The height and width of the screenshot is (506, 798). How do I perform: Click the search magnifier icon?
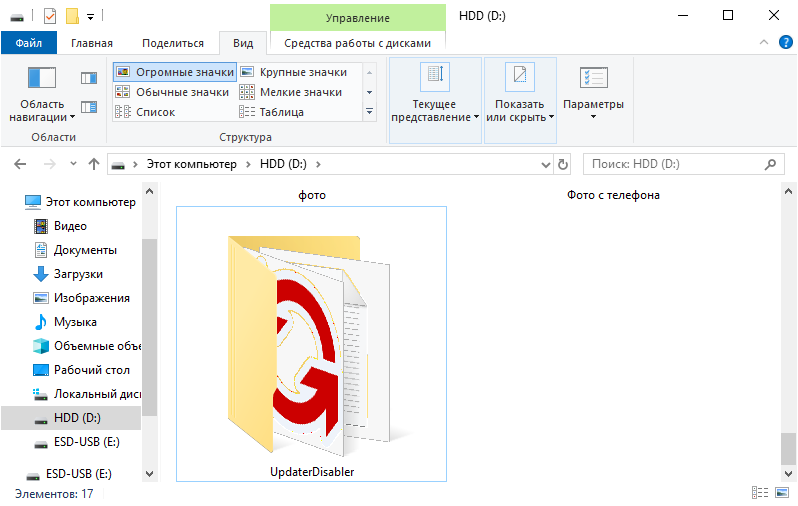point(771,164)
